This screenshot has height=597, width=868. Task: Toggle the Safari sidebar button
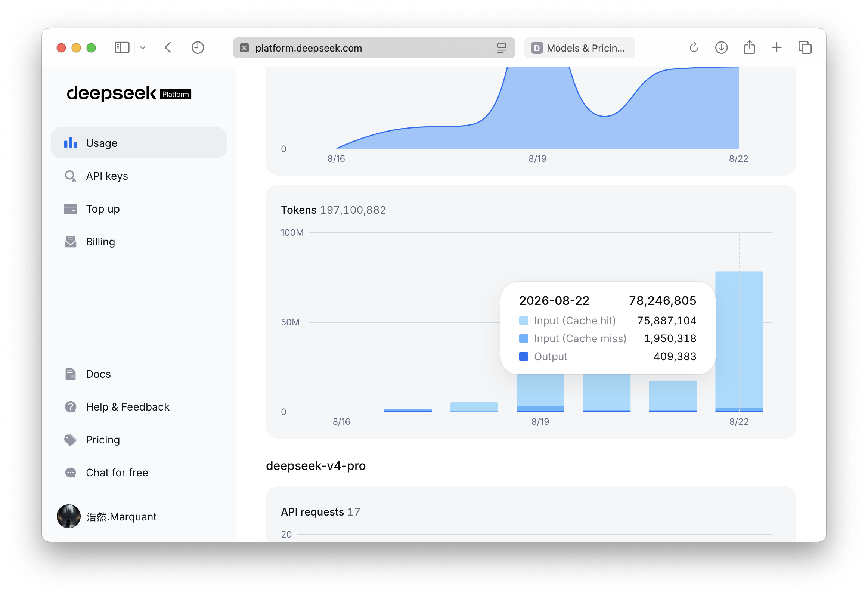[122, 47]
